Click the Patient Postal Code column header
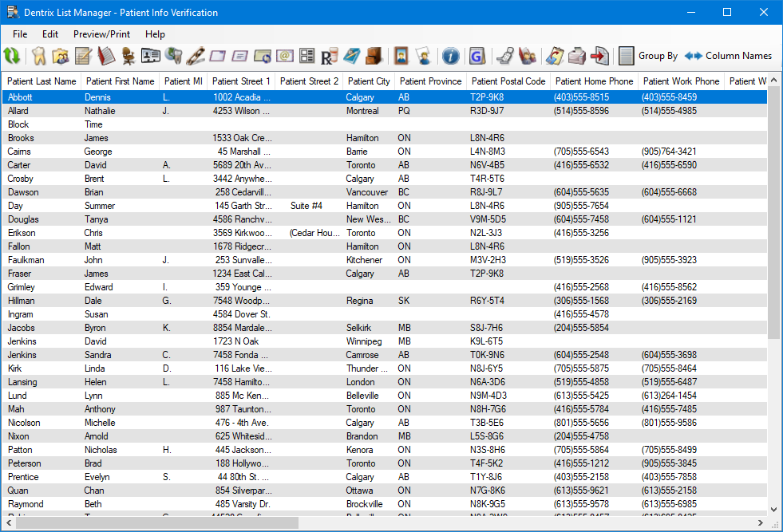The width and height of the screenshot is (783, 532). (x=508, y=81)
